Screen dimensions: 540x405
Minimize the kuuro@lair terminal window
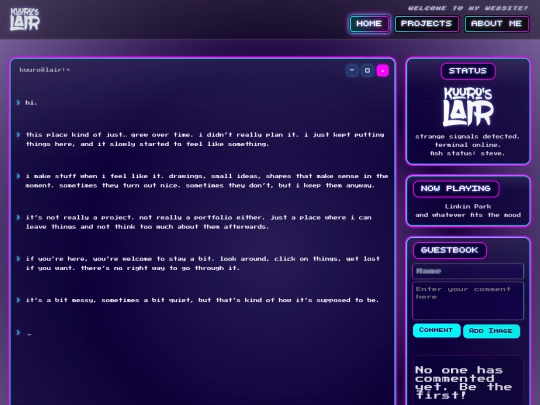352,70
